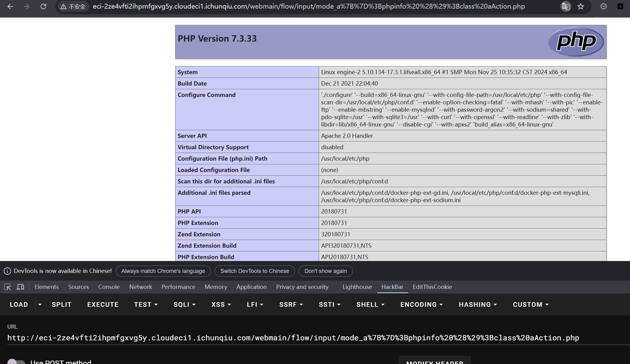The height and width of the screenshot is (364, 630).
Task: Click the browser address bar URL
Action: (309, 6)
